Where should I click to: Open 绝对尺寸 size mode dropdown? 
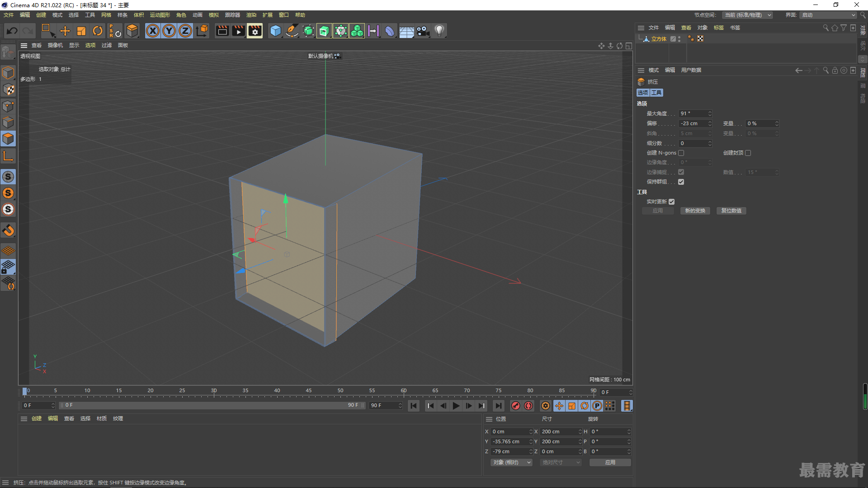[x=561, y=462]
